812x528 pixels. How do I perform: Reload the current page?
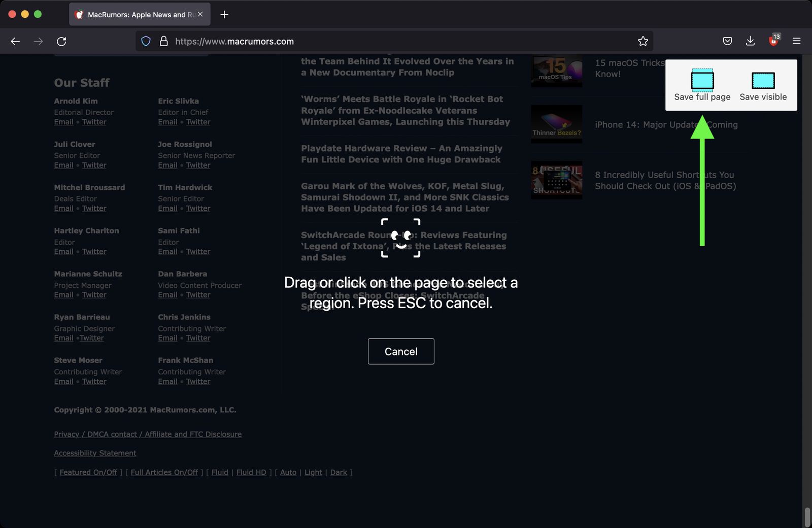[61, 41]
